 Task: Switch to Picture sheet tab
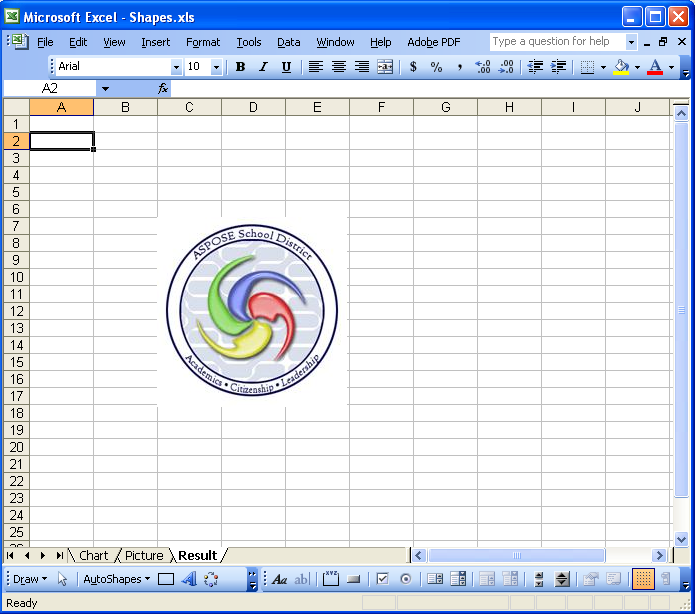(x=144, y=555)
